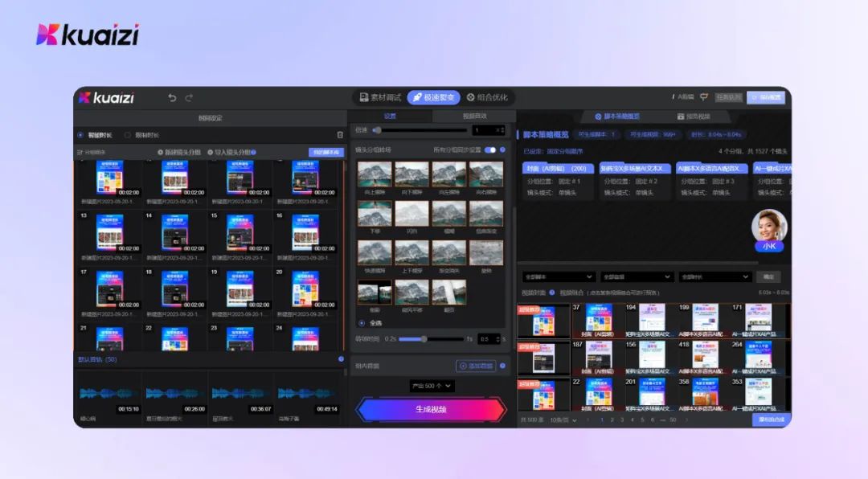Switch to the 脚本策略概览 tab
This screenshot has height=479, width=868.
[x=616, y=117]
